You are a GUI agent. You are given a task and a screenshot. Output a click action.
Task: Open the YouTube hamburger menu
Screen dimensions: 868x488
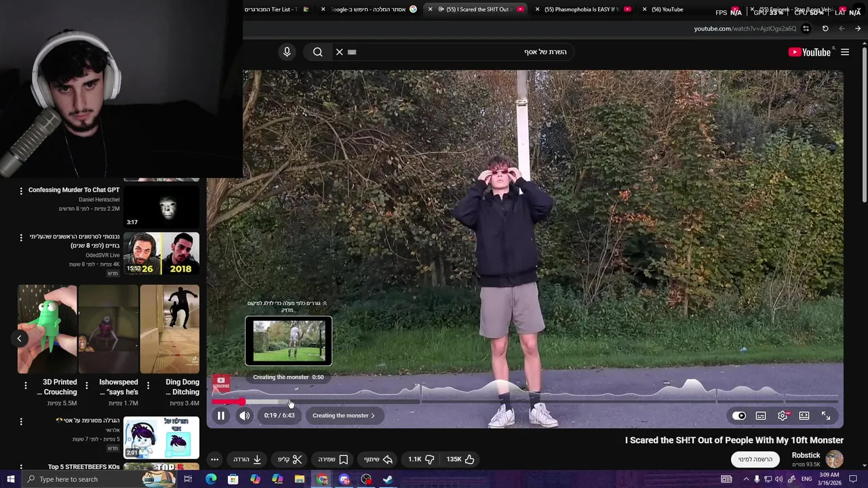coord(845,52)
